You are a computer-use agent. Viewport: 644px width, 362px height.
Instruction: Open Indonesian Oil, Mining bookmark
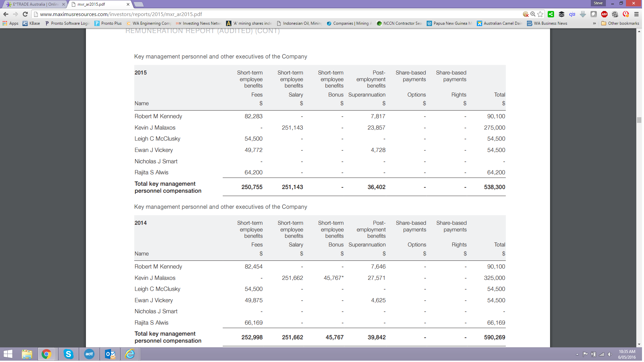300,23
